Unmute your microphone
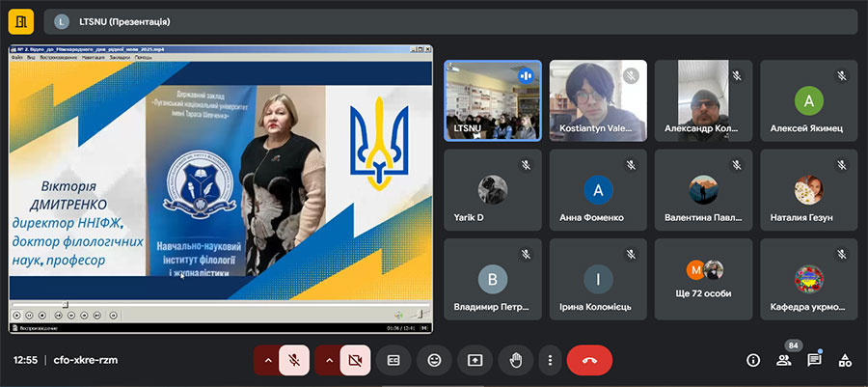The image size is (868, 387). (x=294, y=360)
